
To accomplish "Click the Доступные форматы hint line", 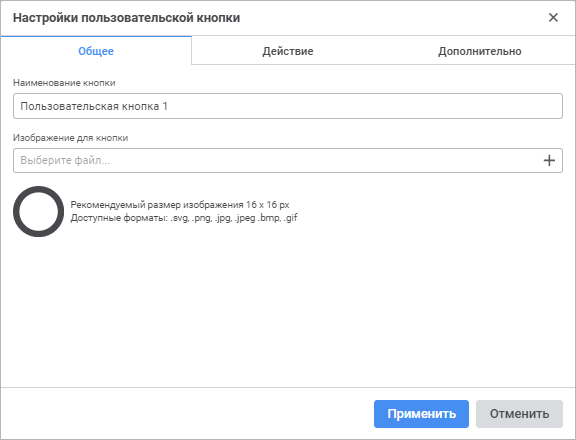I will coord(184,218).
